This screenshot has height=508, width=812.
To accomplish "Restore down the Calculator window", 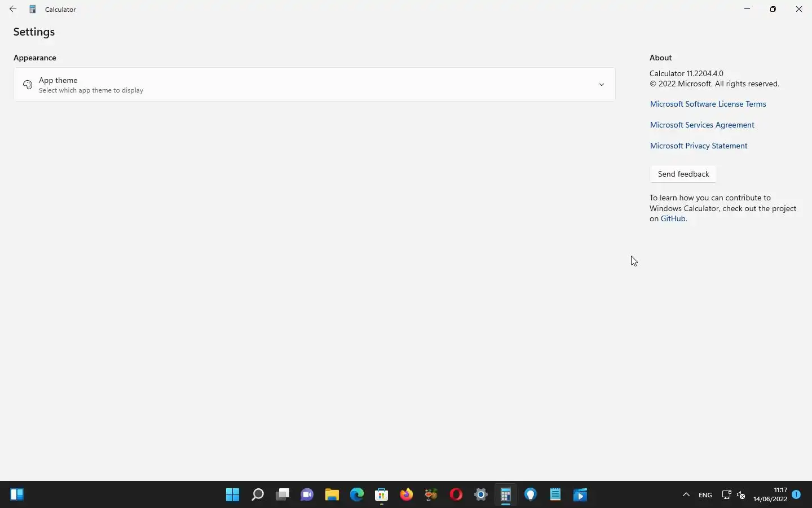I will pyautogui.click(x=773, y=9).
